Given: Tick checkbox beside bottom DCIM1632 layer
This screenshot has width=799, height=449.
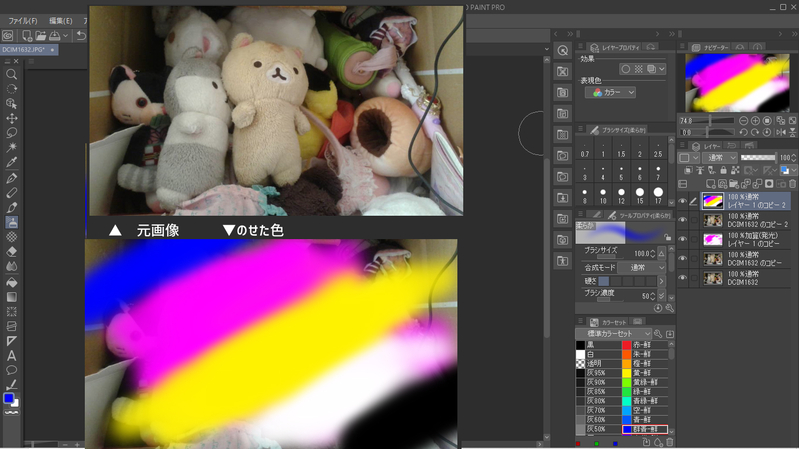Looking at the screenshot, I should [694, 278].
